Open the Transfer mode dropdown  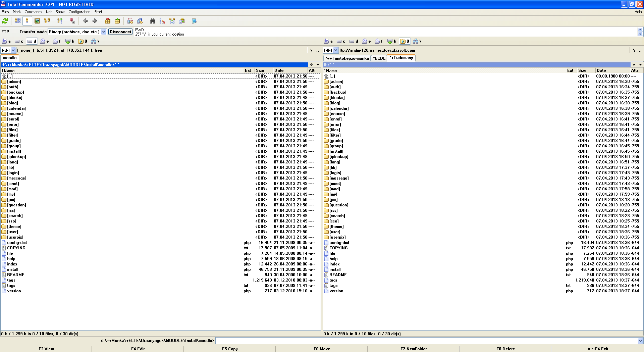click(104, 32)
